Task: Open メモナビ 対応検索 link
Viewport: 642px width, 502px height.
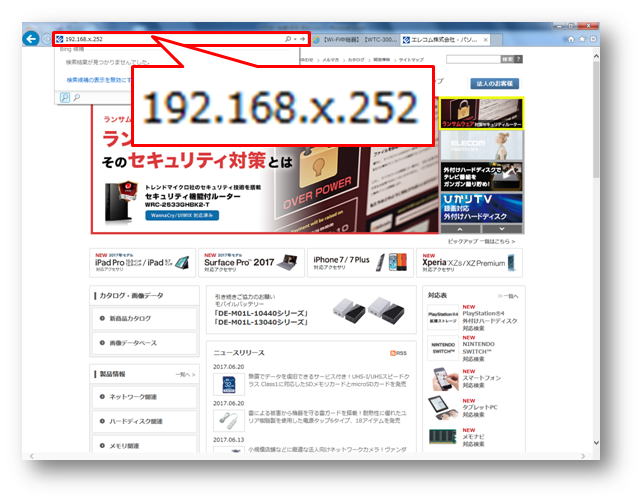Action: [473, 440]
